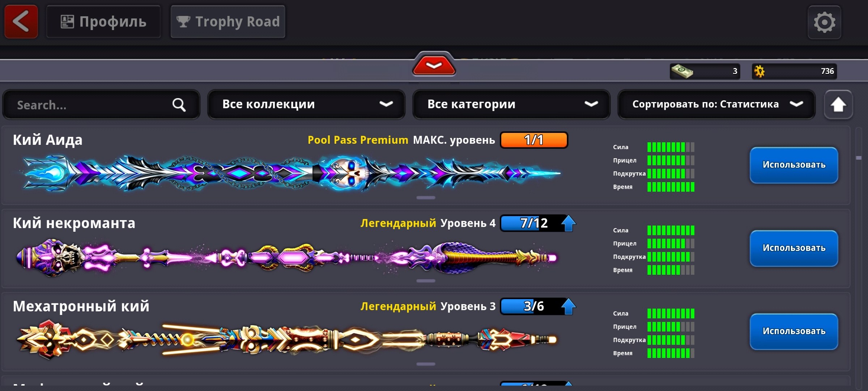The width and height of the screenshot is (868, 391).
Task: Click Использовать for Мехатронный кий
Action: [794, 332]
